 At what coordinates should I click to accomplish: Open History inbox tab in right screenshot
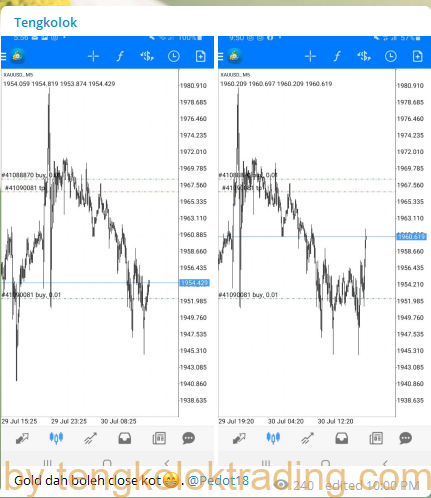[341, 438]
